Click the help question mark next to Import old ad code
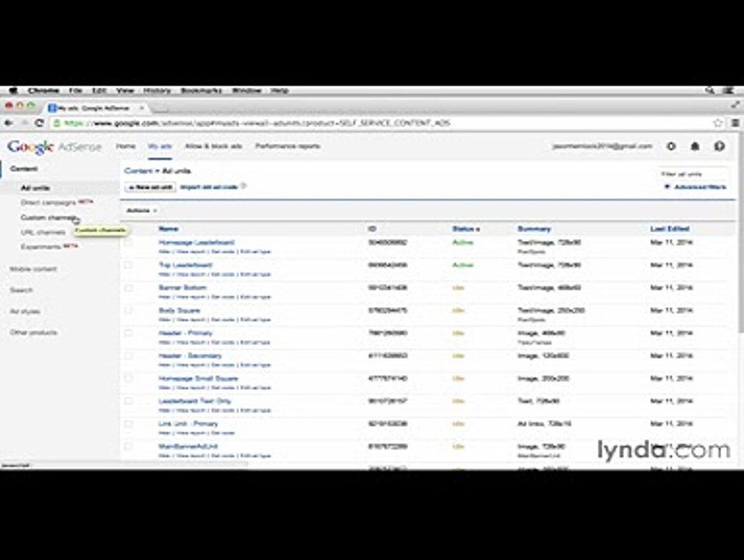This screenshot has height=560, width=744. [x=243, y=187]
